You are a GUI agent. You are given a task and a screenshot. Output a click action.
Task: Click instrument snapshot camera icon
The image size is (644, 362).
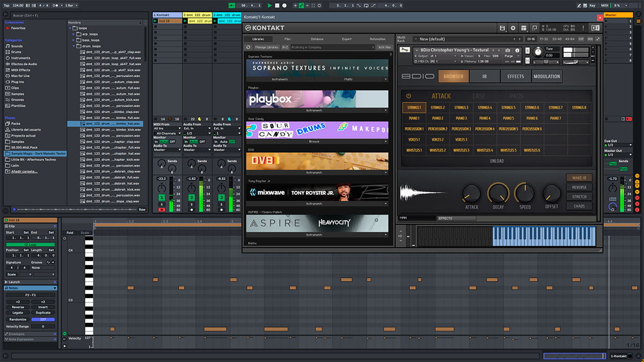(507, 50)
